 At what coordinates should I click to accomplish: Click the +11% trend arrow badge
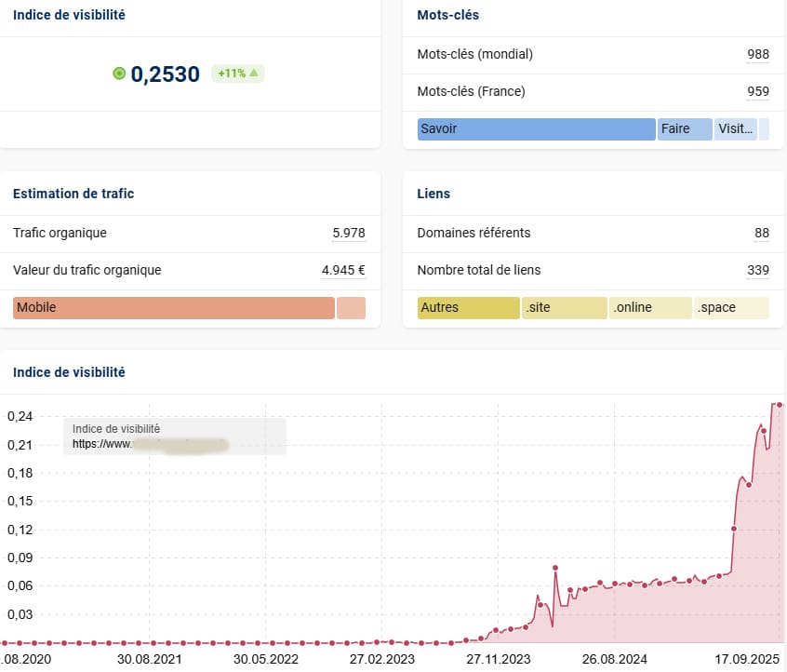(x=238, y=74)
